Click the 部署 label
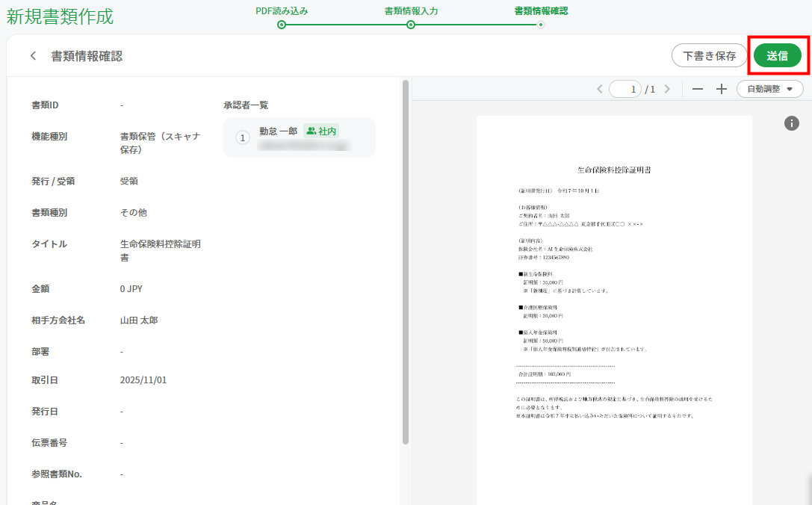812x505 pixels. pyautogui.click(x=40, y=352)
